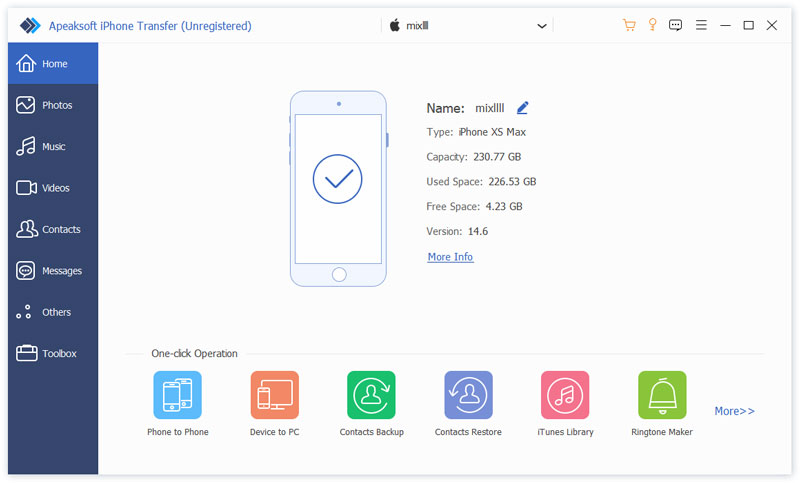Open iTunes Library tool
This screenshot has width=800, height=483.
[x=565, y=395]
